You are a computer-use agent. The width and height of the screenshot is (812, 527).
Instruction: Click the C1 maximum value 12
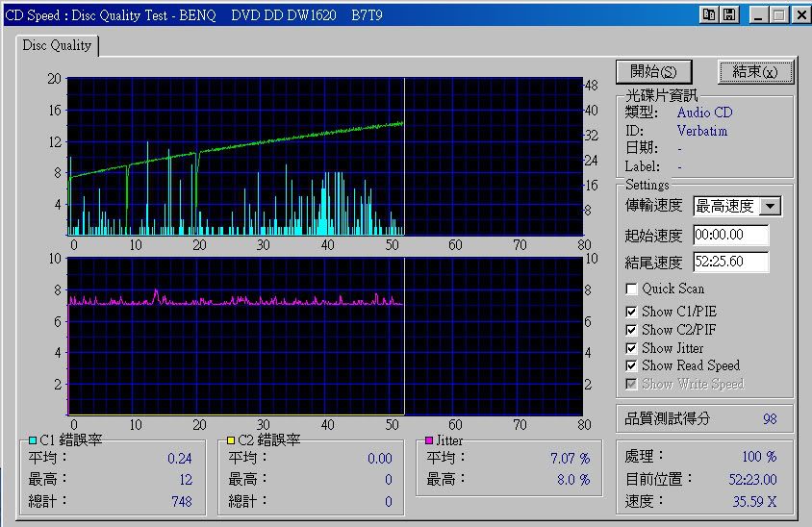pos(186,480)
